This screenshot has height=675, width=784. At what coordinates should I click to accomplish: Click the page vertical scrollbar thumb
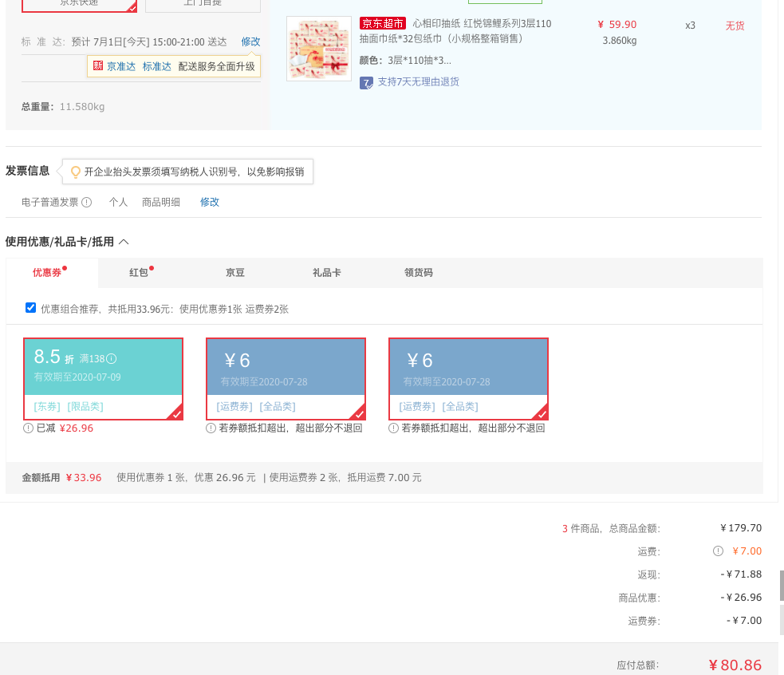pyautogui.click(x=782, y=585)
